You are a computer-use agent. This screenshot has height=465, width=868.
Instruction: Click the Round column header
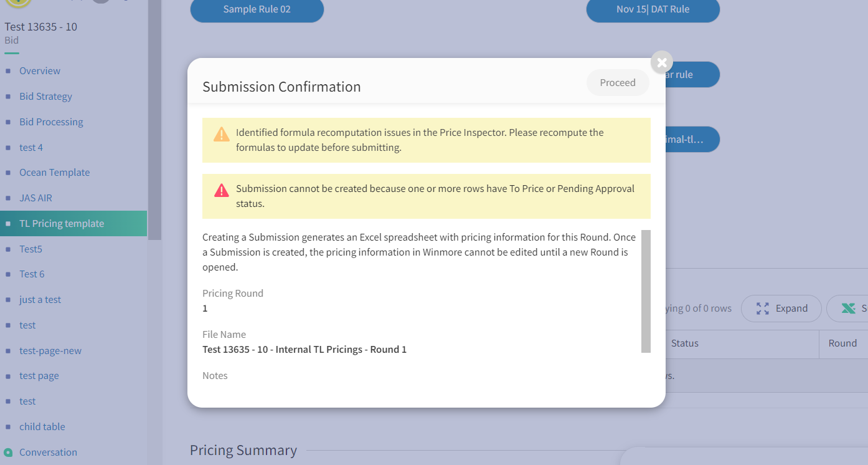point(842,343)
